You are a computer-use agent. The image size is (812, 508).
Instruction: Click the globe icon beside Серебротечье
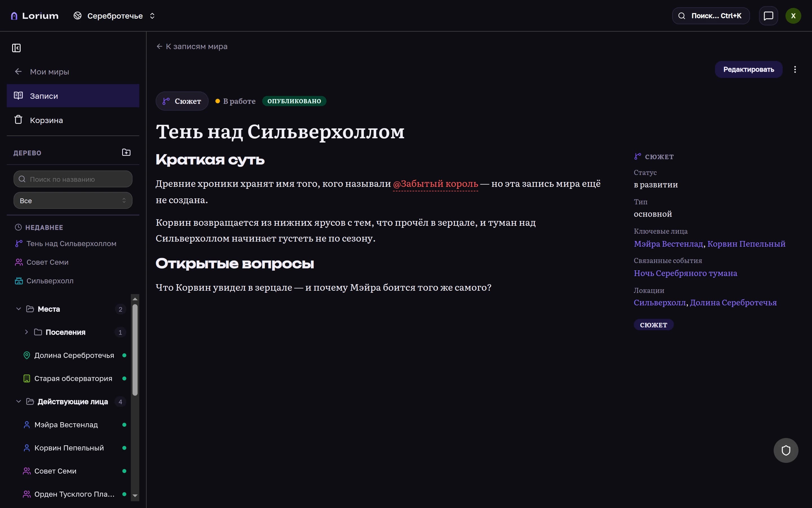point(78,16)
